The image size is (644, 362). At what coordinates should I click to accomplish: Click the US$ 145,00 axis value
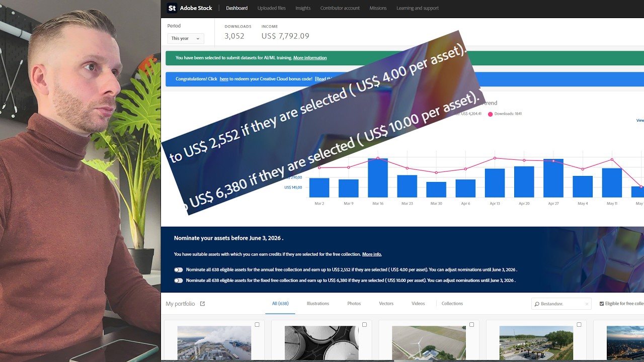293,188
